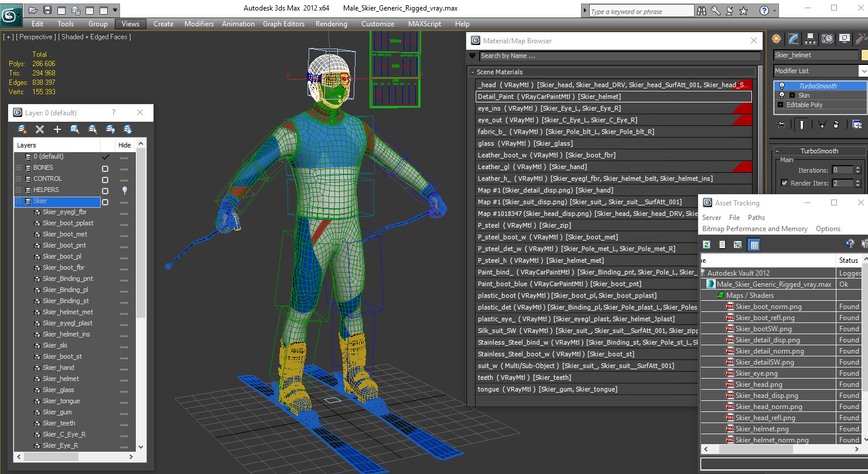This screenshot has height=474, width=868.
Task: Toggle Skin modifier lightbulb
Action: pyautogui.click(x=781, y=95)
